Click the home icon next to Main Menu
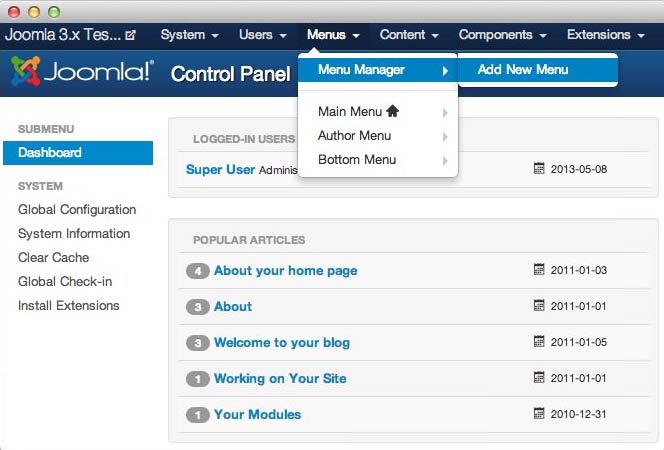This screenshot has width=664, height=450. tap(392, 111)
